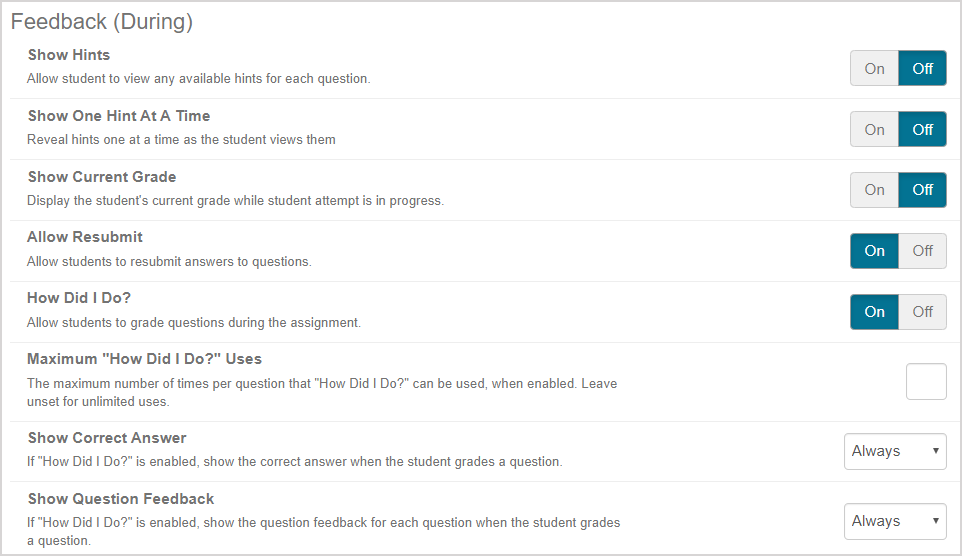
Task: Click the Feedback (During) section heading
Action: click(102, 21)
